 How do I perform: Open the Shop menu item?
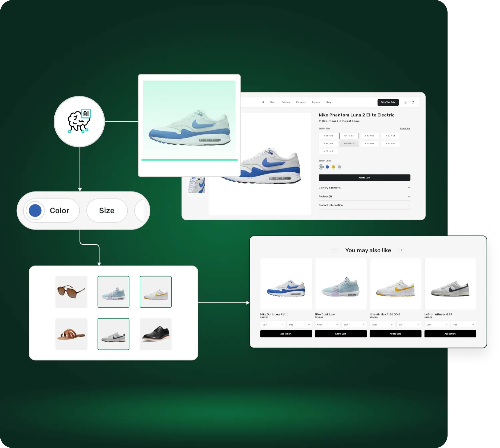click(272, 102)
